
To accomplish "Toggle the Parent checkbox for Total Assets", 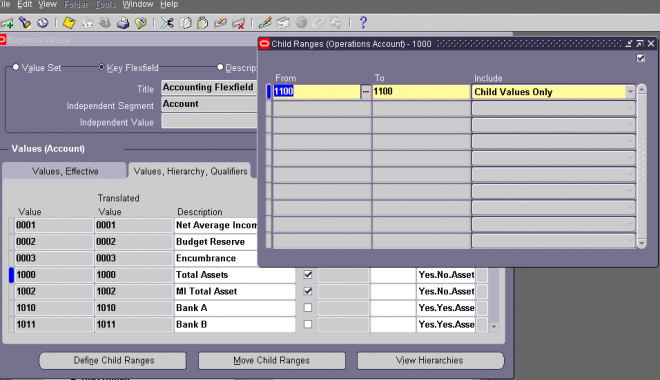I will point(308,275).
